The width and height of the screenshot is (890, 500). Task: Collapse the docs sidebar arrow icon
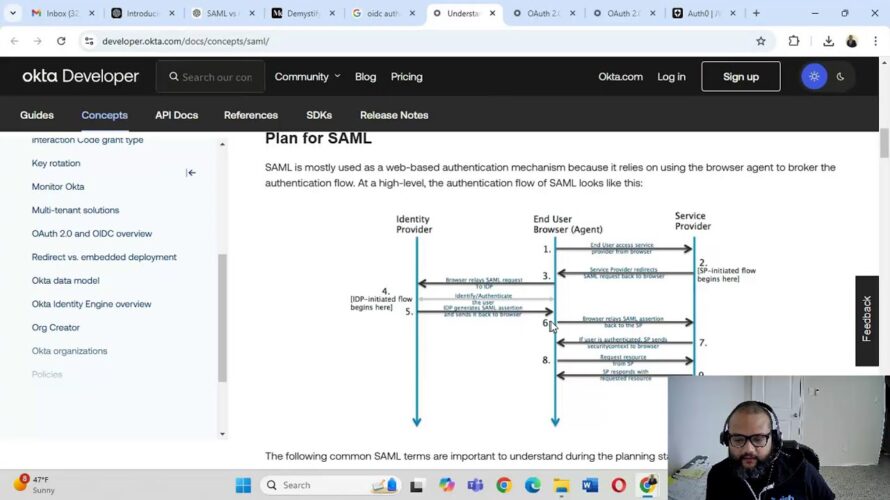pos(191,173)
